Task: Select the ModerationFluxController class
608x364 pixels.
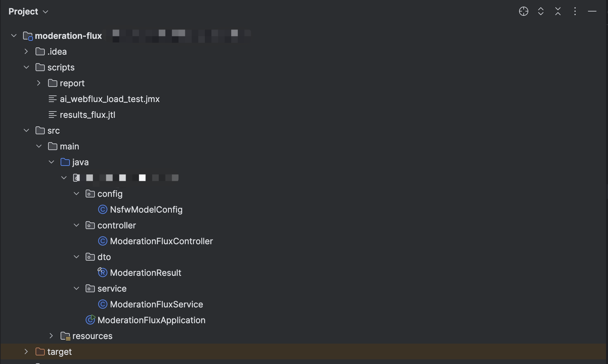Action: (x=161, y=241)
